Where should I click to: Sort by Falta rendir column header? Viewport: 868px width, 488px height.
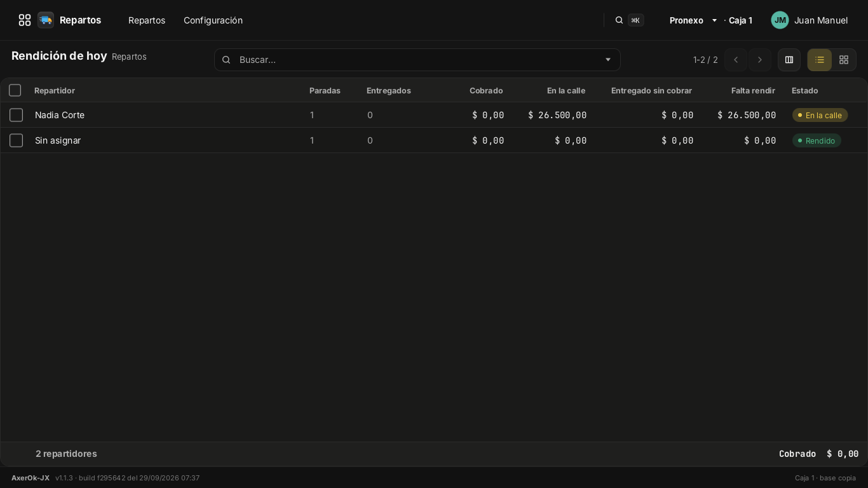753,90
